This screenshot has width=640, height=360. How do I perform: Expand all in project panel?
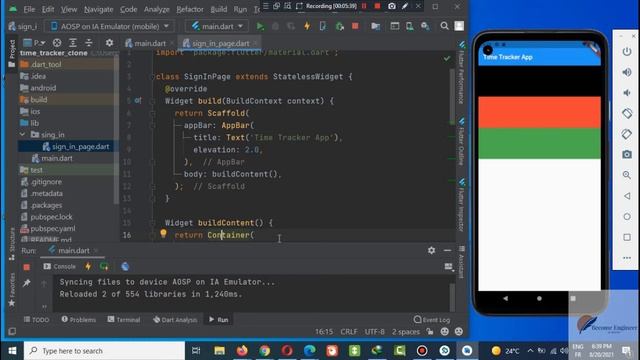73,43
